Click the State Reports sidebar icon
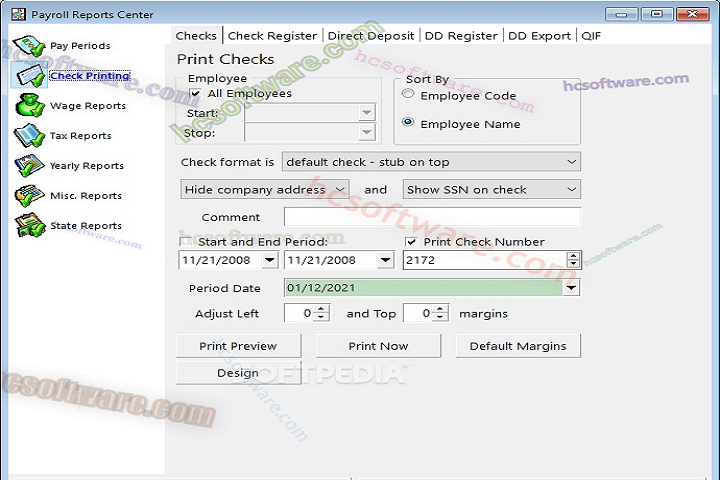This screenshot has width=720, height=480. pos(29,226)
